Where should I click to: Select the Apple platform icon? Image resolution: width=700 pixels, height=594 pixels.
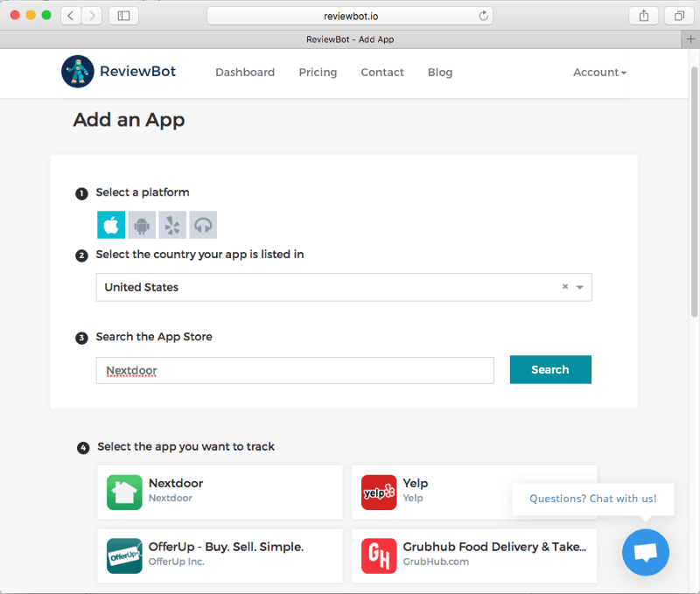(x=110, y=225)
